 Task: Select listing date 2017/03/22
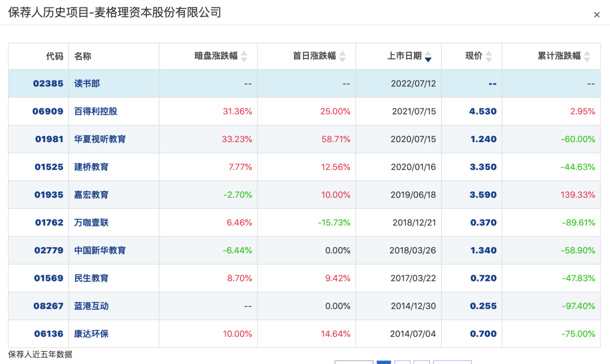[x=413, y=278]
